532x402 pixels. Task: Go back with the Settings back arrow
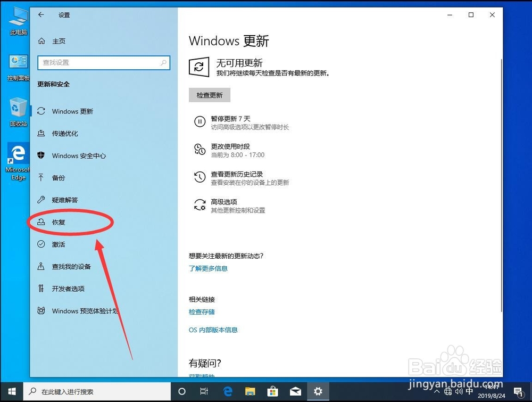coord(41,14)
